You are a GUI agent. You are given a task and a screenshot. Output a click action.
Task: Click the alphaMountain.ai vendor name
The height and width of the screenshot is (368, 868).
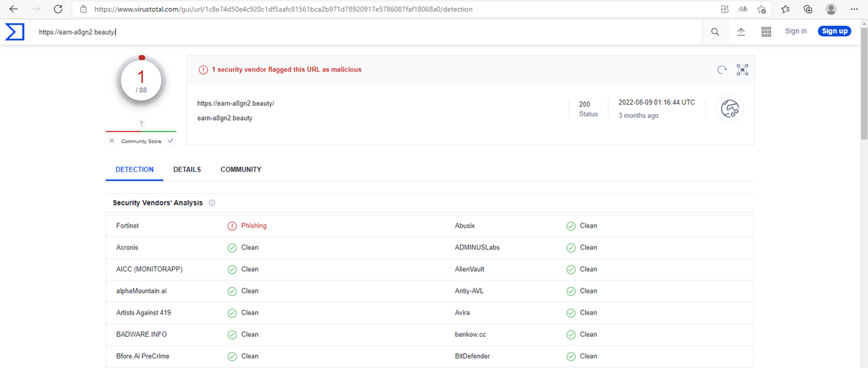140,291
